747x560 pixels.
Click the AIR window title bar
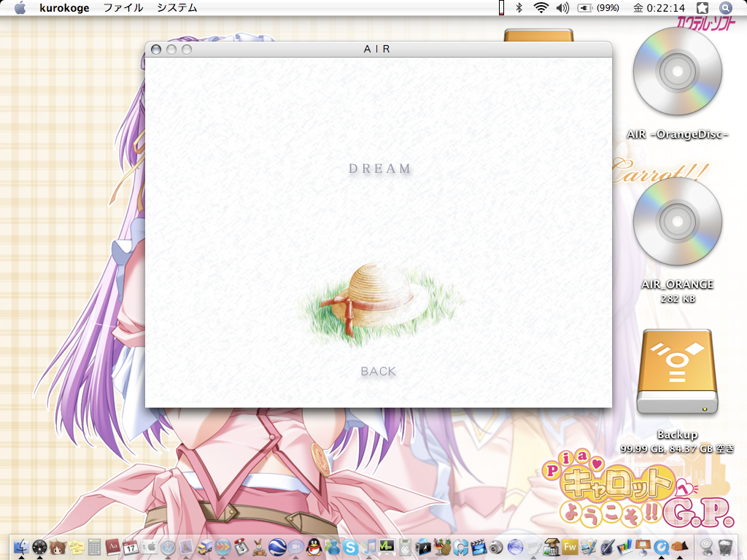[x=379, y=49]
